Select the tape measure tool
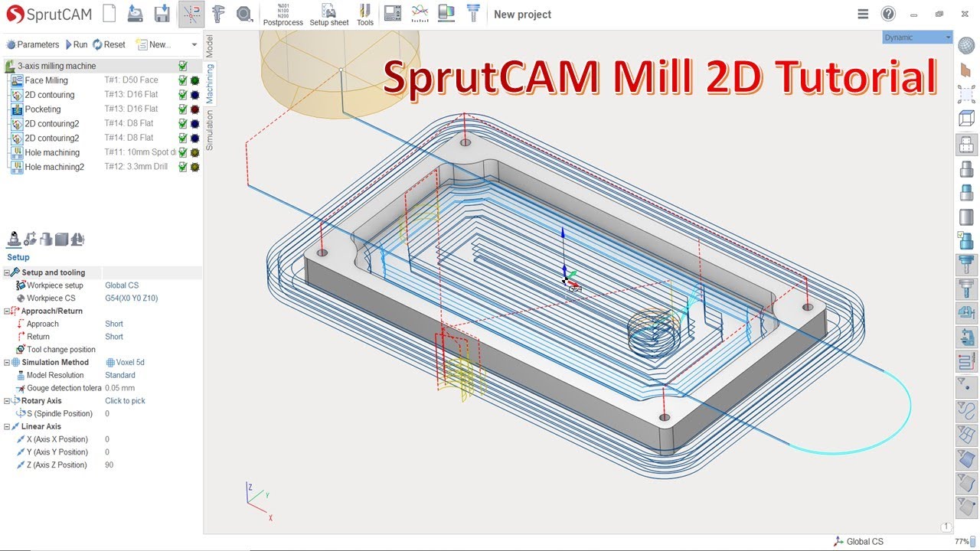The width and height of the screenshot is (980, 551). click(x=244, y=14)
